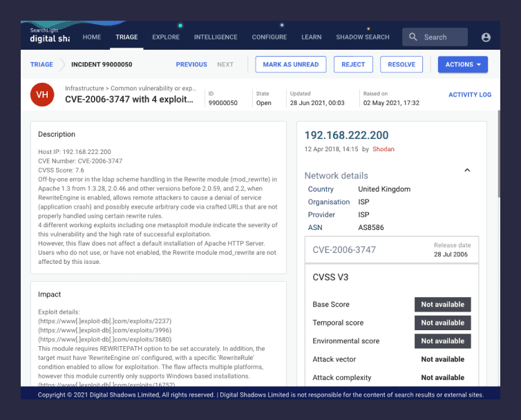Click the REJECT button

coord(353,64)
